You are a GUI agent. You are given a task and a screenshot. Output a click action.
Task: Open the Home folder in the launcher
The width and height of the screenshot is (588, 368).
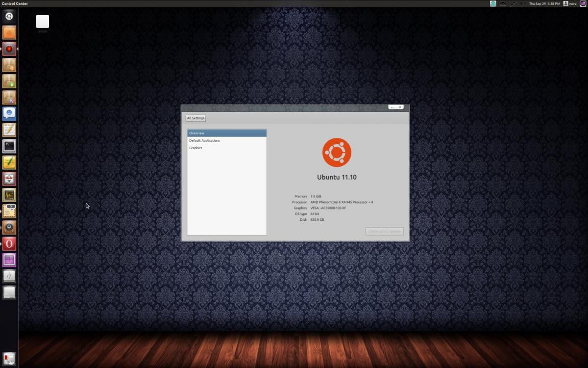(x=8, y=32)
